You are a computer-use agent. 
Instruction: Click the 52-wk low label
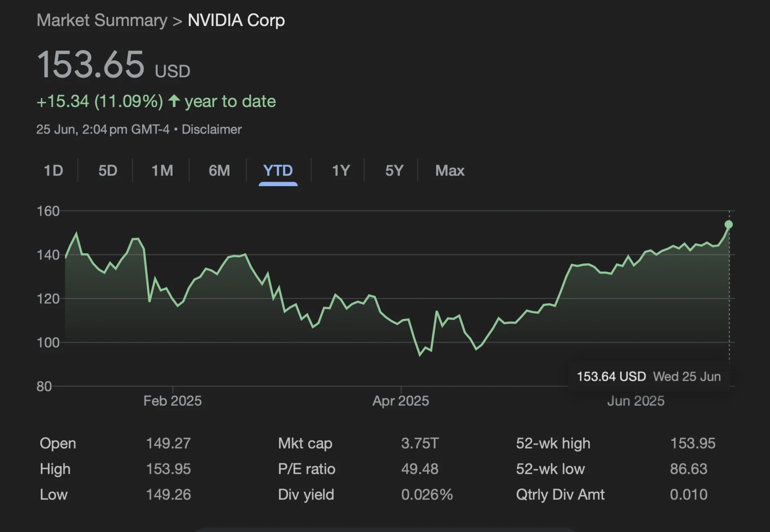point(551,469)
